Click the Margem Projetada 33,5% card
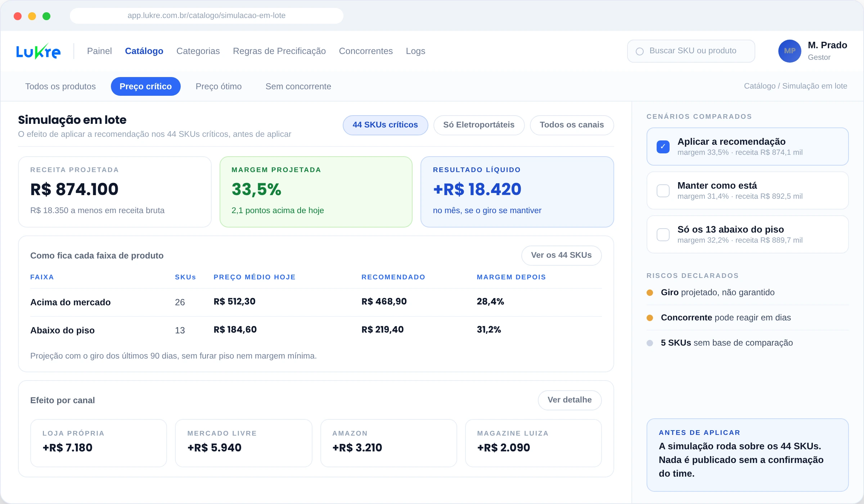Screen dimensions: 864x504 pyautogui.click(x=316, y=192)
